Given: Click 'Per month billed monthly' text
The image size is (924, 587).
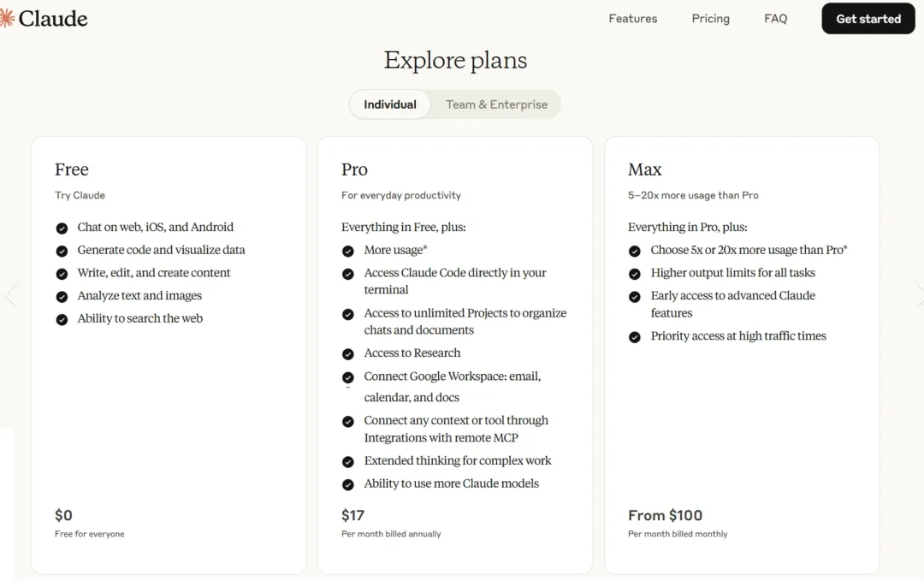Looking at the screenshot, I should click(x=678, y=534).
